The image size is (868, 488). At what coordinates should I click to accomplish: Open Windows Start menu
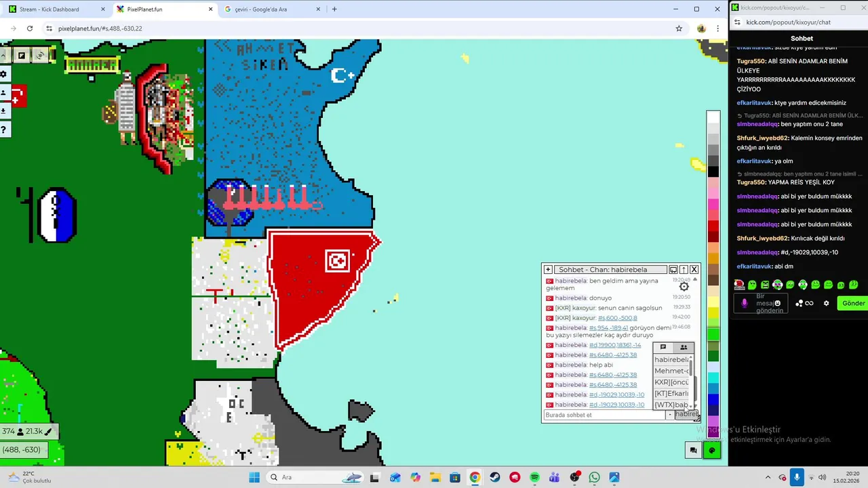tap(254, 477)
